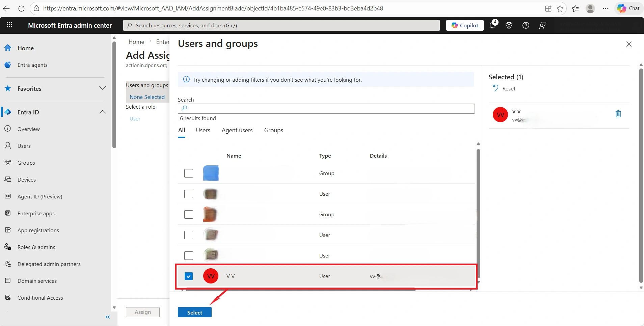This screenshot has height=326, width=644.
Task: Check the second Group row checkbox
Action: 189,214
